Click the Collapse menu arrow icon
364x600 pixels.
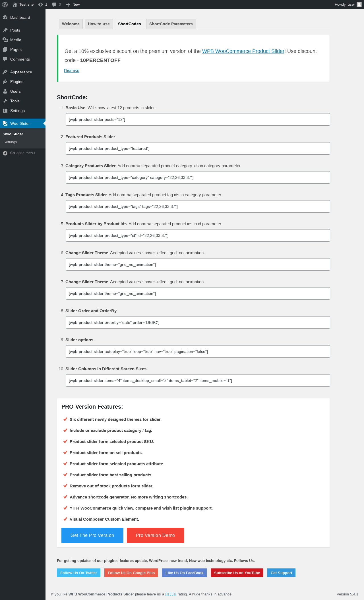point(5,153)
